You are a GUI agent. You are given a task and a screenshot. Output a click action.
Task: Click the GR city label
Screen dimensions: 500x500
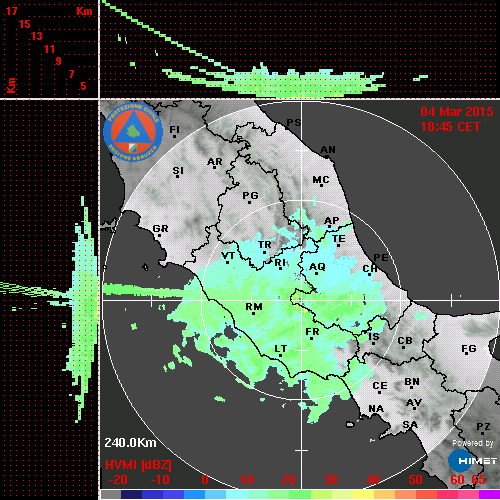point(160,229)
